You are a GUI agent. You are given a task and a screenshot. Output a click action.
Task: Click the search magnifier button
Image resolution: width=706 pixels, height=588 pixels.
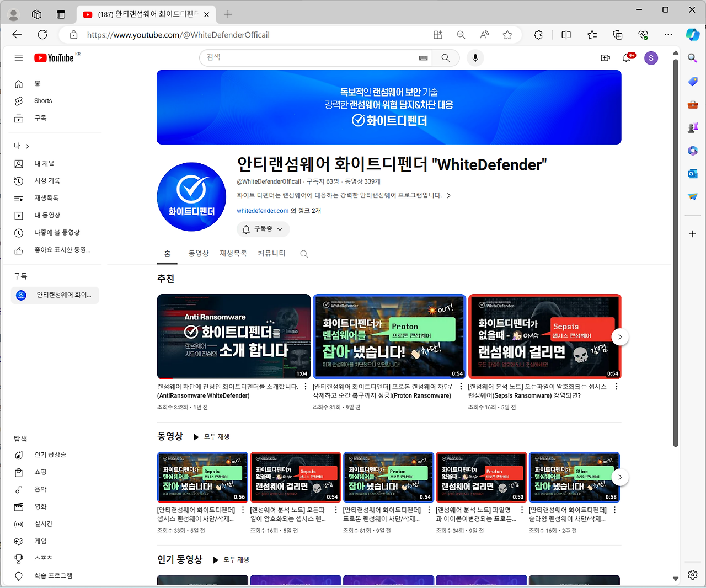pos(446,57)
